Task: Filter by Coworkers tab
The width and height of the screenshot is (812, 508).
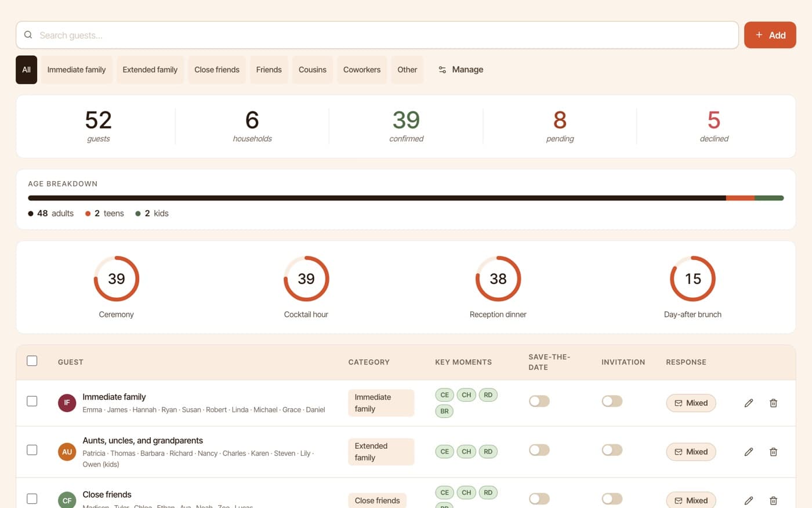Action: (362, 70)
